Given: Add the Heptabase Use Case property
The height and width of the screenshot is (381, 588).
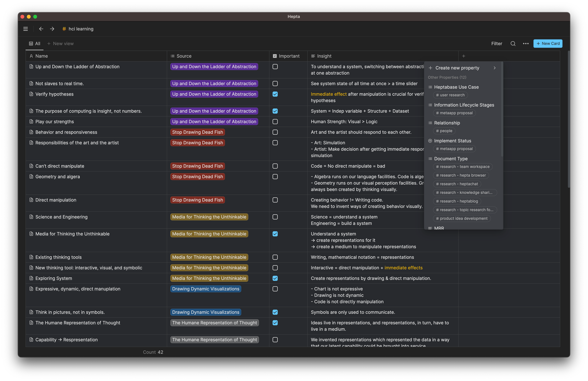Looking at the screenshot, I should click(x=456, y=87).
